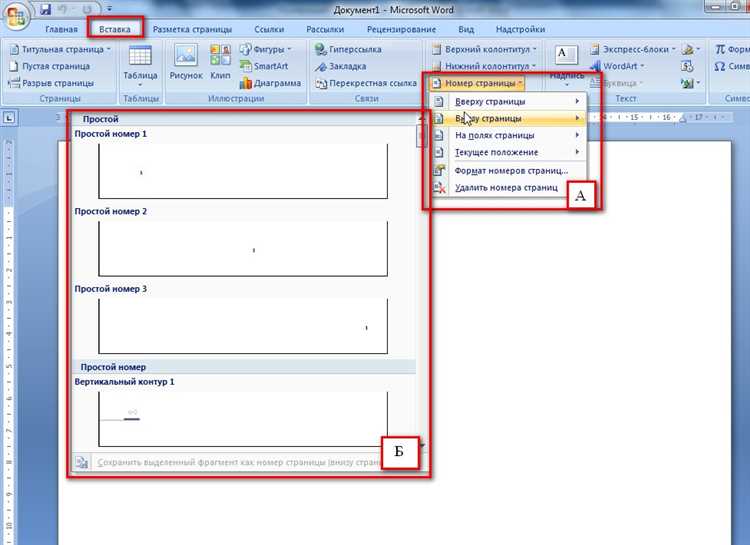Click the Номер страницы dropdown button
This screenshot has height=545, width=750.
477,83
